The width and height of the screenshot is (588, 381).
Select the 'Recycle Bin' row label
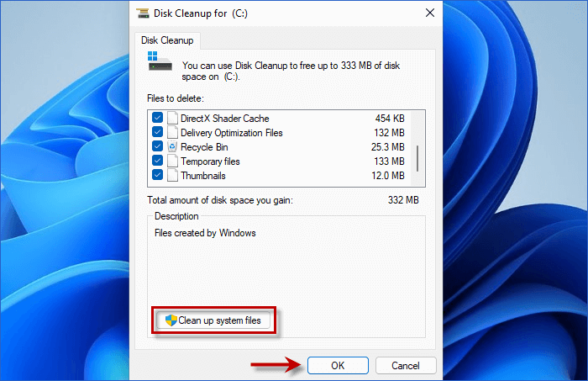point(204,147)
